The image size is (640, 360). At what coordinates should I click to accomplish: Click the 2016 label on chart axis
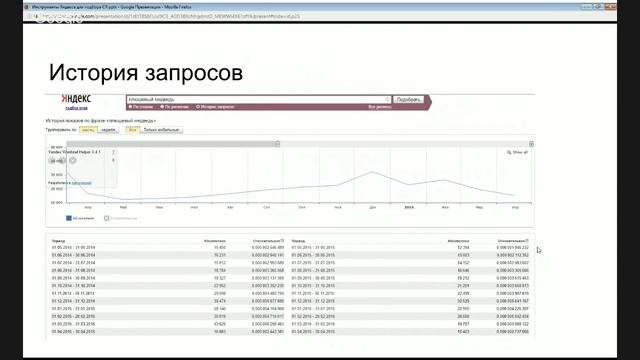coord(409,207)
